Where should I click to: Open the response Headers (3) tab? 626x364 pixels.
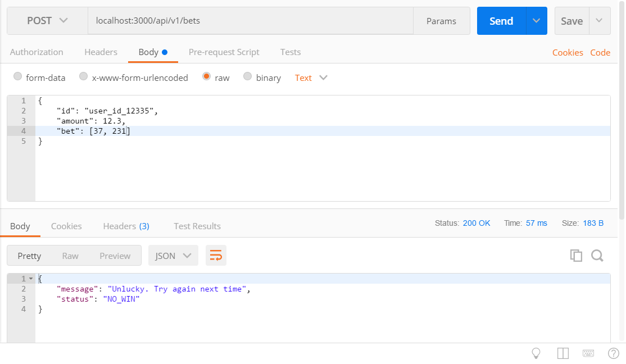tap(126, 226)
